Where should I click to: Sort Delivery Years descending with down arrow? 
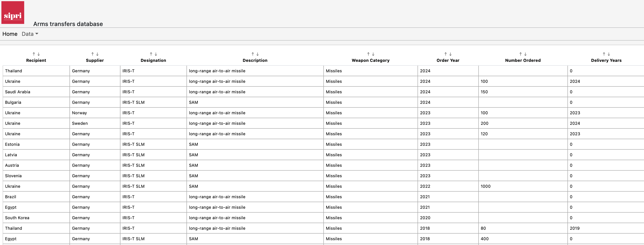[609, 54]
